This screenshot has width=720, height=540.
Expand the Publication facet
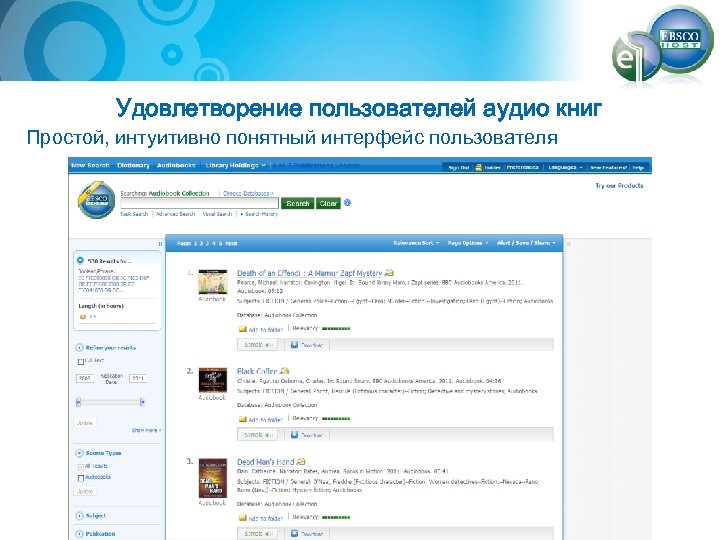pyautogui.click(x=79, y=534)
